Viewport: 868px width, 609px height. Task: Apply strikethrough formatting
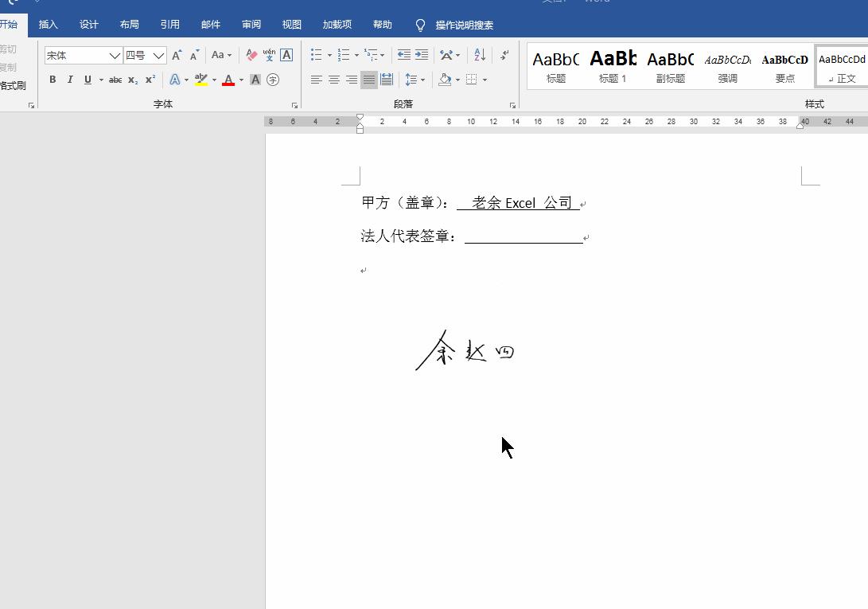coord(115,80)
